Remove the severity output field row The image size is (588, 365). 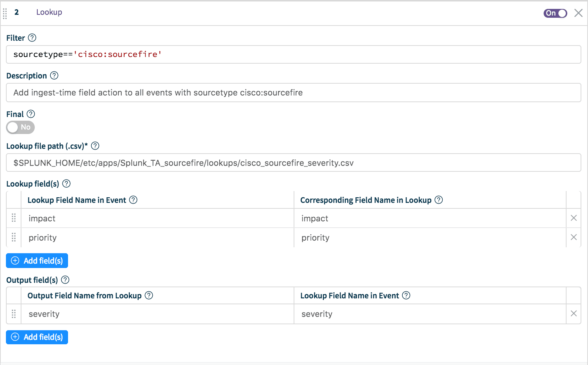tap(574, 314)
